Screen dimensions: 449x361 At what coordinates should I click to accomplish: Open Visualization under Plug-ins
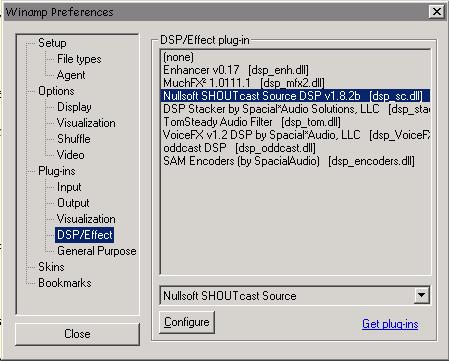86,219
